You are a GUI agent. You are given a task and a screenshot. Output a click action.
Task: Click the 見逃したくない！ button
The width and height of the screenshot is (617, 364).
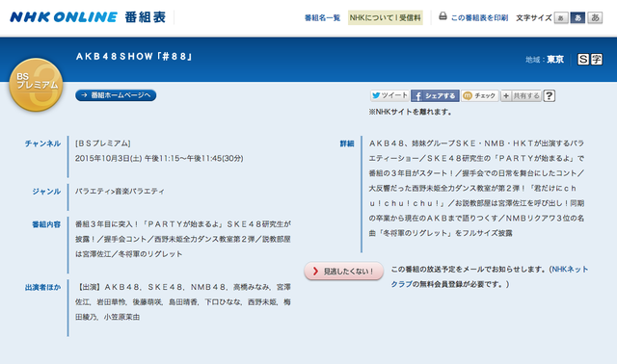[343, 272]
